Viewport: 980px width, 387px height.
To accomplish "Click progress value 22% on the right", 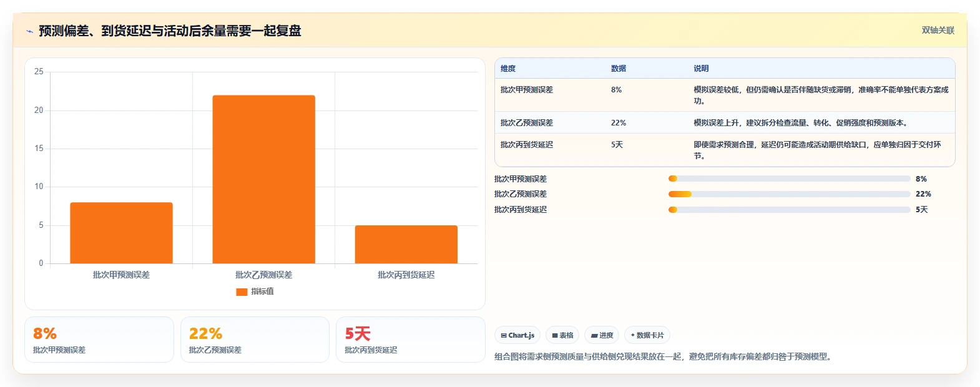I will click(x=923, y=194).
